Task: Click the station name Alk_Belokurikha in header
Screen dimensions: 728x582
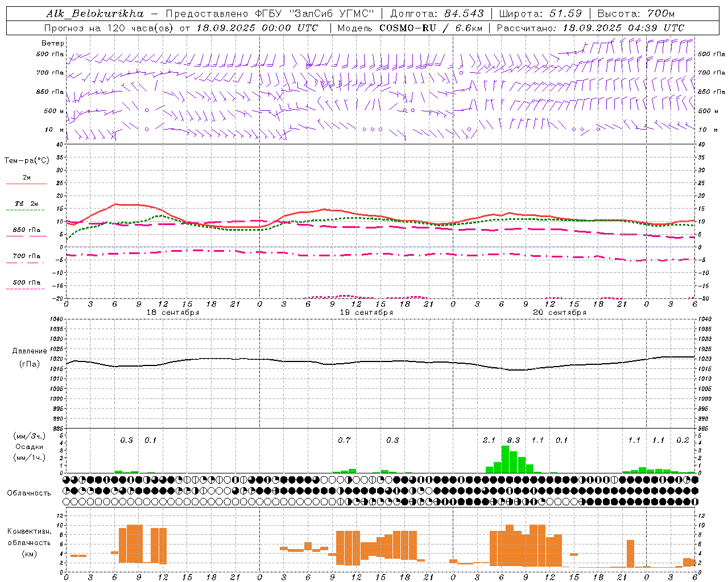Action: tap(95, 14)
